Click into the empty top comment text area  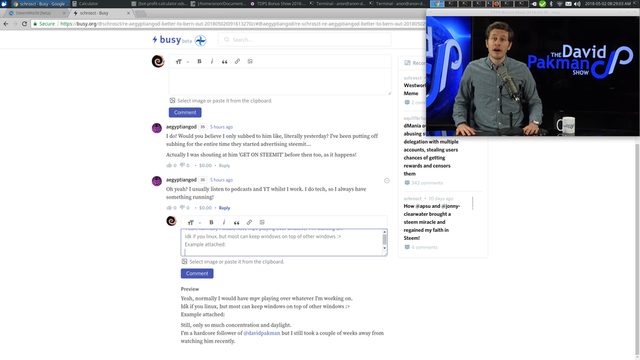pos(280,82)
